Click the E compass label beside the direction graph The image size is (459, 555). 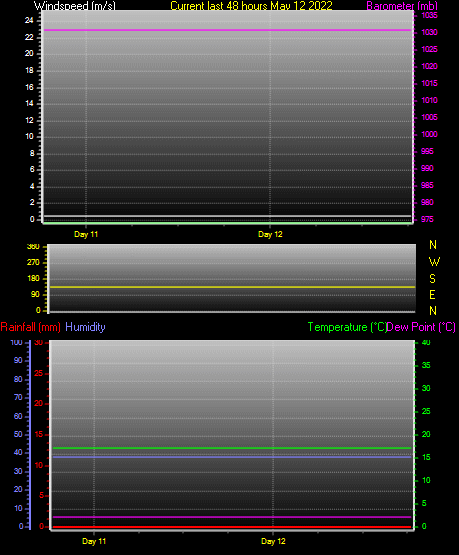coord(432,295)
